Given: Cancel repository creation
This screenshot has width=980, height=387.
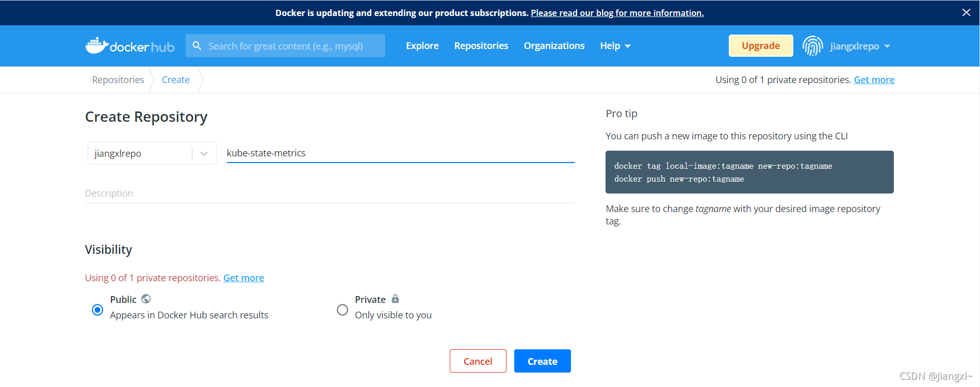Looking at the screenshot, I should coord(478,361).
